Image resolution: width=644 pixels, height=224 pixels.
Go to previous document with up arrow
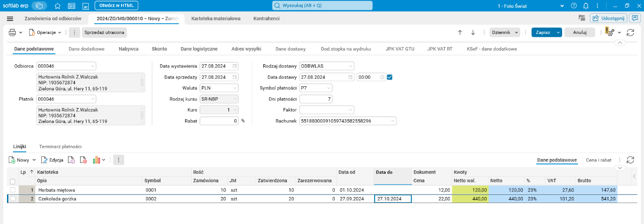[x=460, y=33]
